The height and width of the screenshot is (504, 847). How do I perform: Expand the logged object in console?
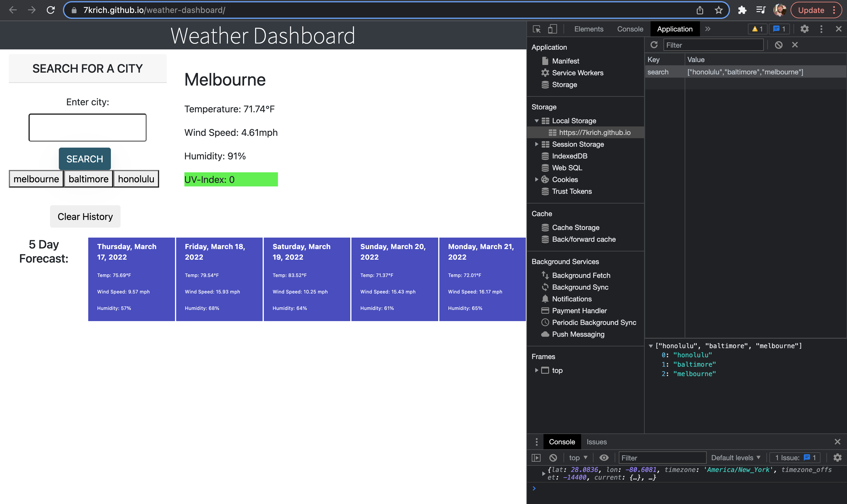click(543, 473)
